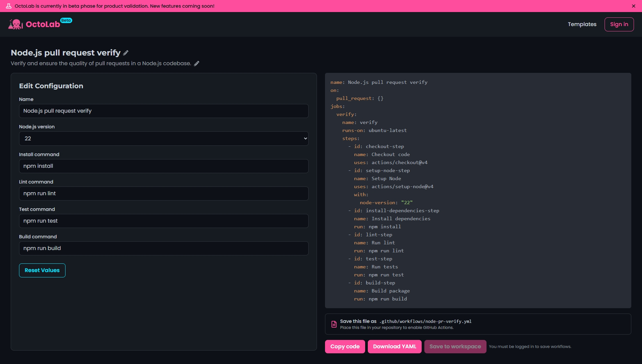Click into the Install command field

pos(164,166)
